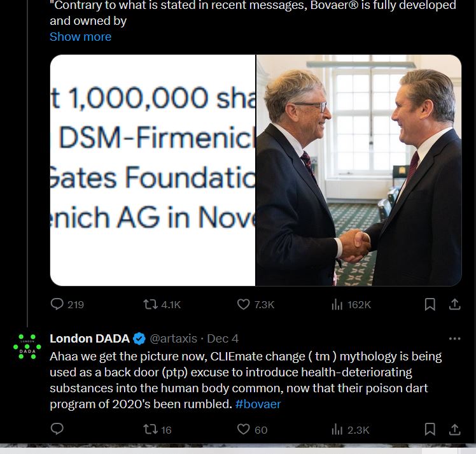The image size is (476, 454).
Task: Reply to the Bovaer post with 219 replies
Action: pyautogui.click(x=57, y=304)
